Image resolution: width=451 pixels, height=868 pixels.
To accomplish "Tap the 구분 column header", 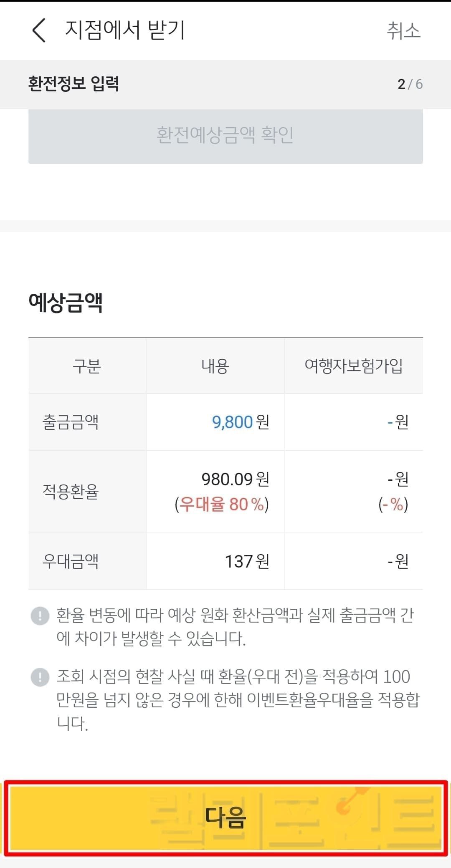I will coord(87,366).
